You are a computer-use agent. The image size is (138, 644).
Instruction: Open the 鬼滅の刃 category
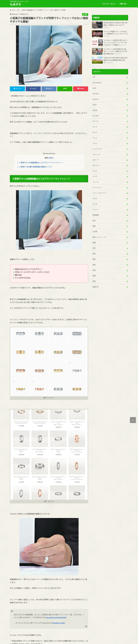110,287
